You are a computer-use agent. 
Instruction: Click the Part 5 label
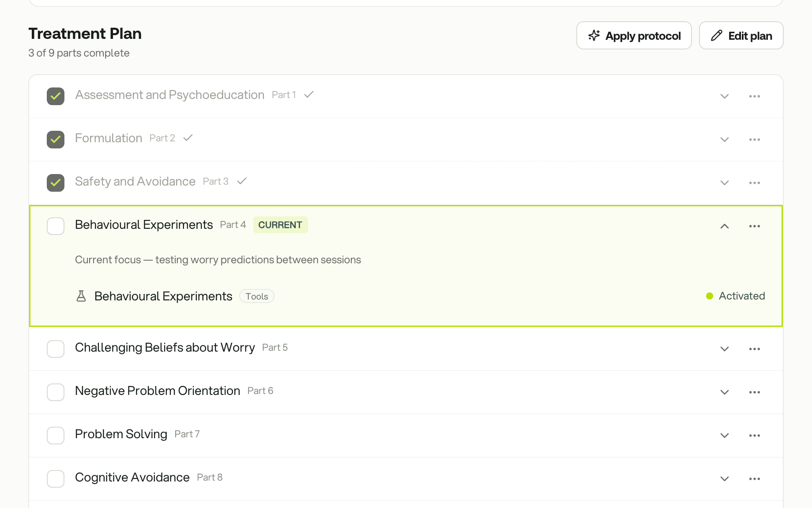click(275, 348)
